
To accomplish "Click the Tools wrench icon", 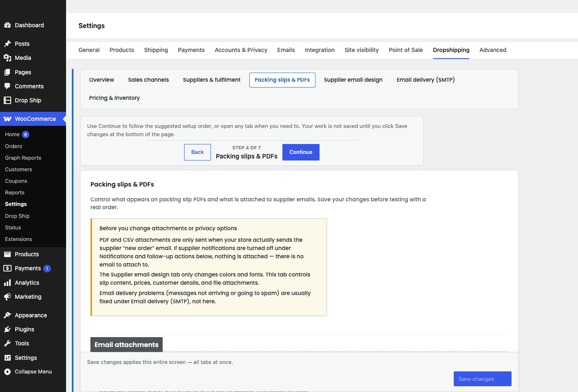I will tap(7, 343).
